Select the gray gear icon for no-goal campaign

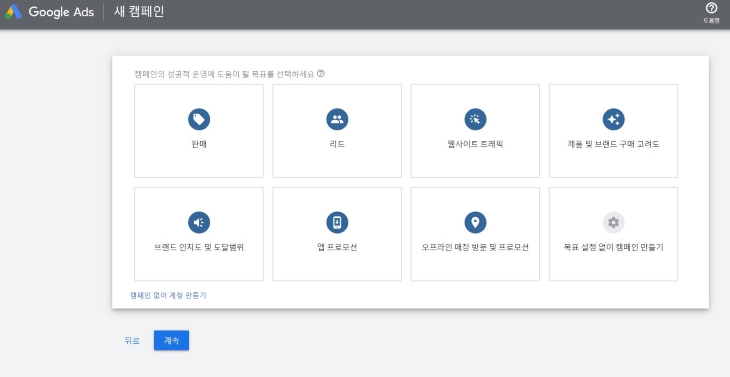[x=614, y=222]
